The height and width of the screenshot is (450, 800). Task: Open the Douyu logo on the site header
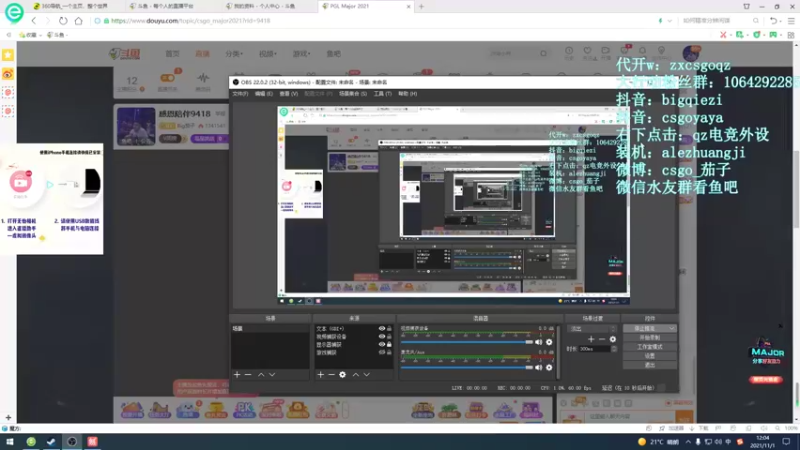(x=124, y=54)
